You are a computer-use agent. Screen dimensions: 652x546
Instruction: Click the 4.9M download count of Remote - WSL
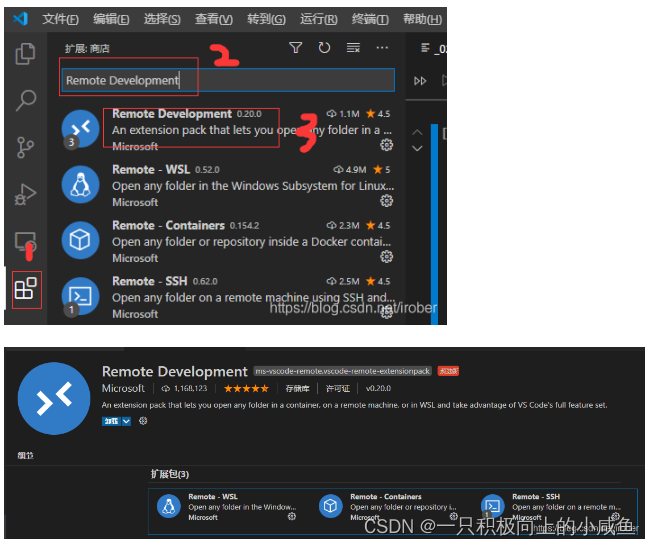coord(350,170)
